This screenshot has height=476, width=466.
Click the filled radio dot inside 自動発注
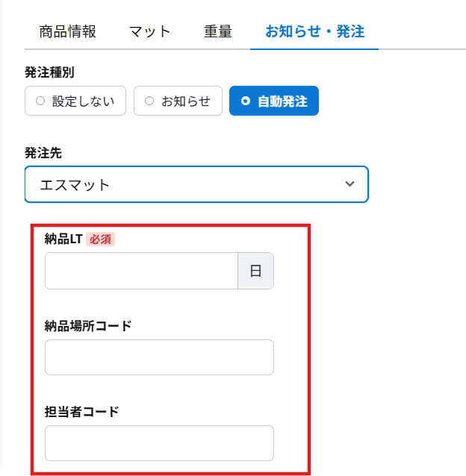(x=246, y=101)
